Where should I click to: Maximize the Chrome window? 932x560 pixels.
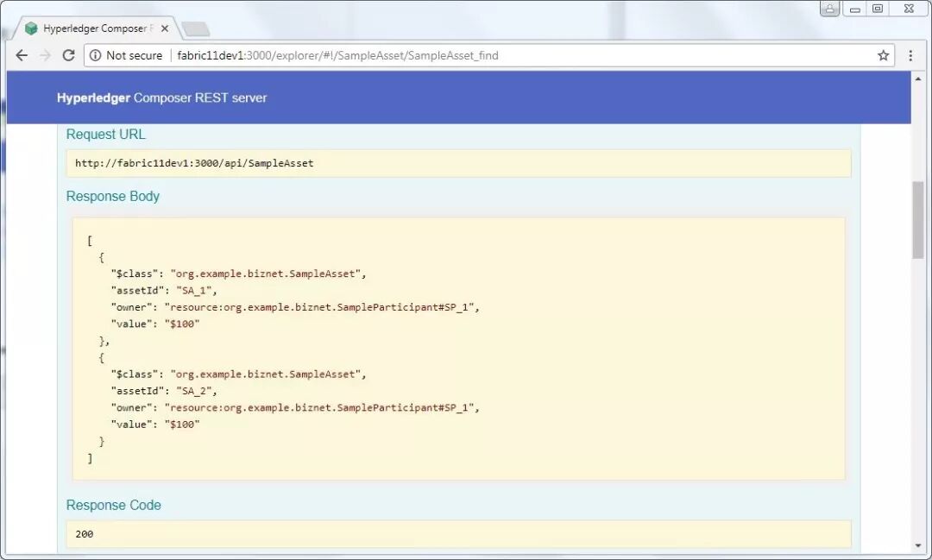pyautogui.click(x=878, y=9)
